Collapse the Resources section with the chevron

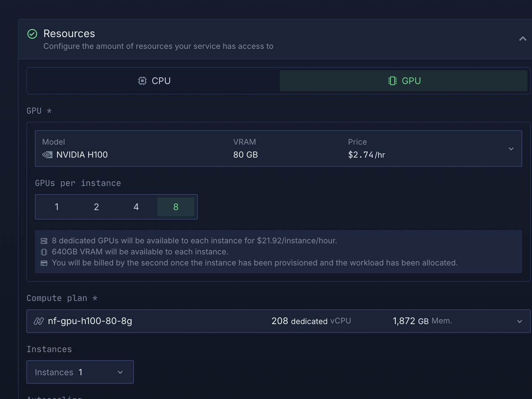pos(523,39)
